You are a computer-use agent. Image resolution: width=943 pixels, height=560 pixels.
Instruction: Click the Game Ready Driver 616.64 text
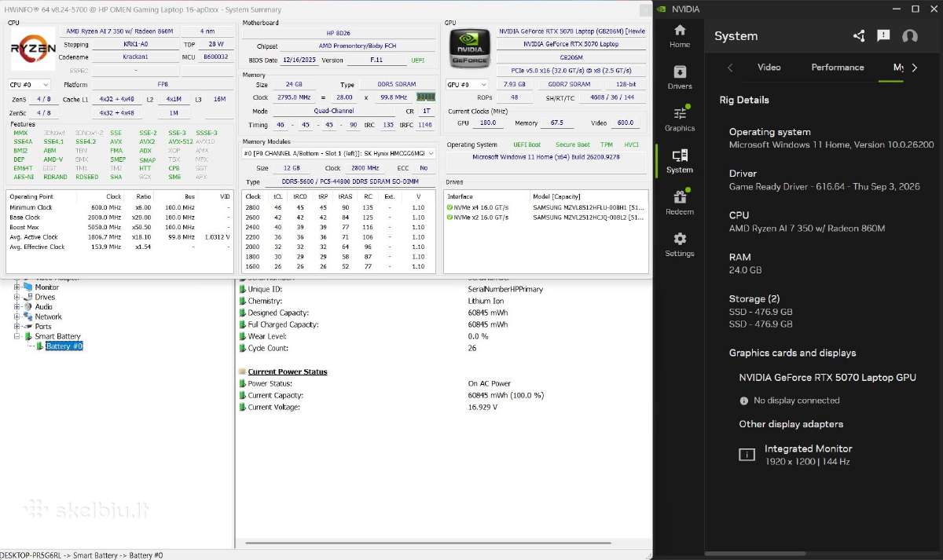coord(824,187)
